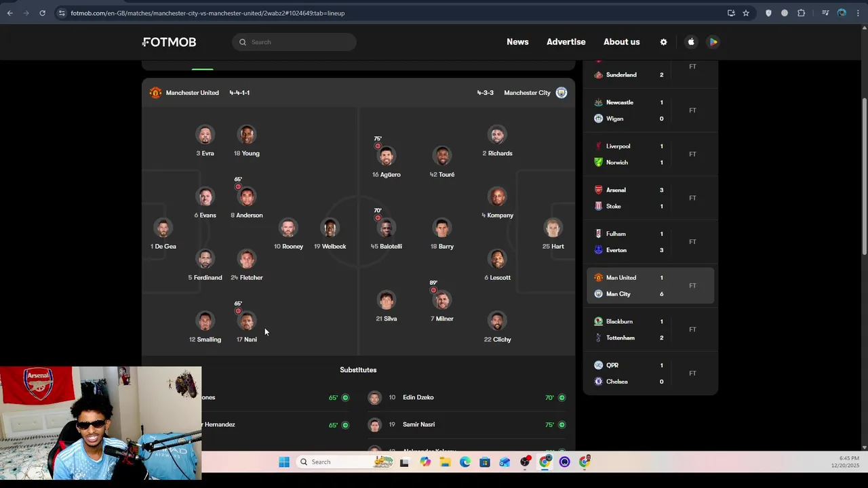Screen dimensions: 868x488
Task: Click the browser address bar URL
Action: 208,13
